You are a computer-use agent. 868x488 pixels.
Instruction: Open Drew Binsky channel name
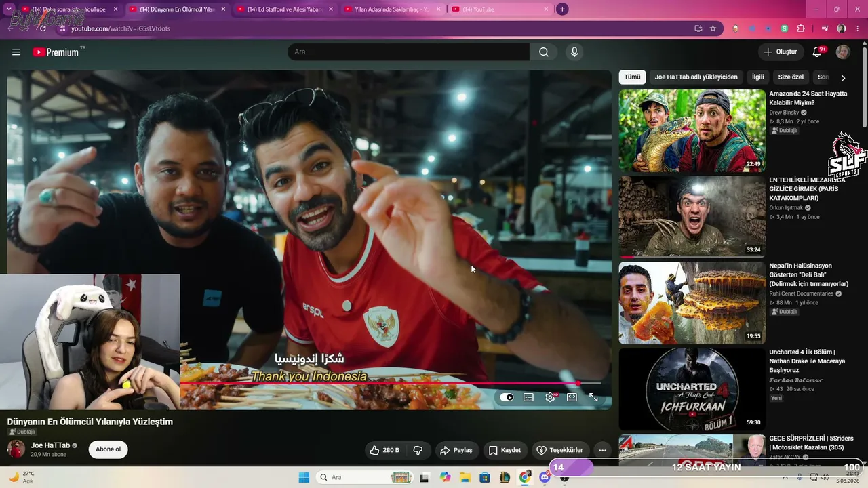(784, 113)
